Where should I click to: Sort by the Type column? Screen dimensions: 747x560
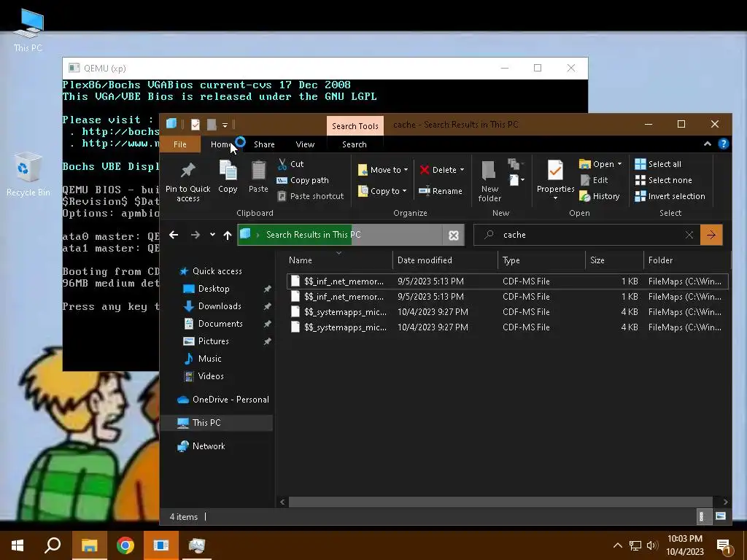[x=541, y=260]
